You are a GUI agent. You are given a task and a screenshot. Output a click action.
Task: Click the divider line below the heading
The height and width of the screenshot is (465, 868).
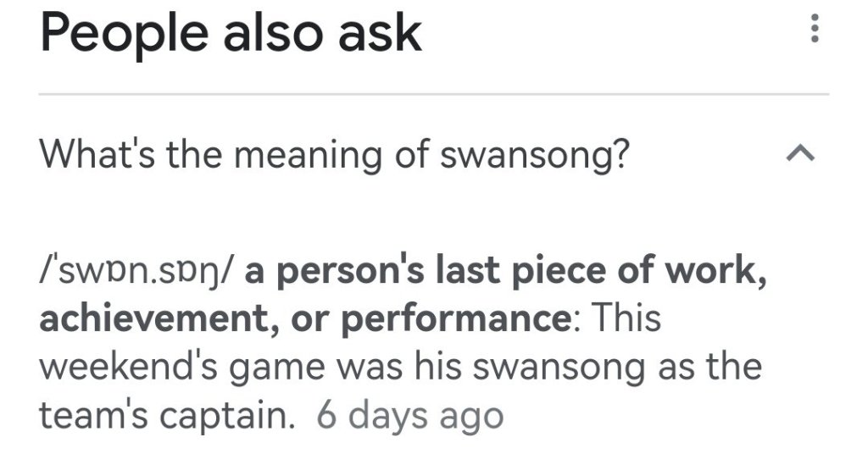tap(434, 94)
